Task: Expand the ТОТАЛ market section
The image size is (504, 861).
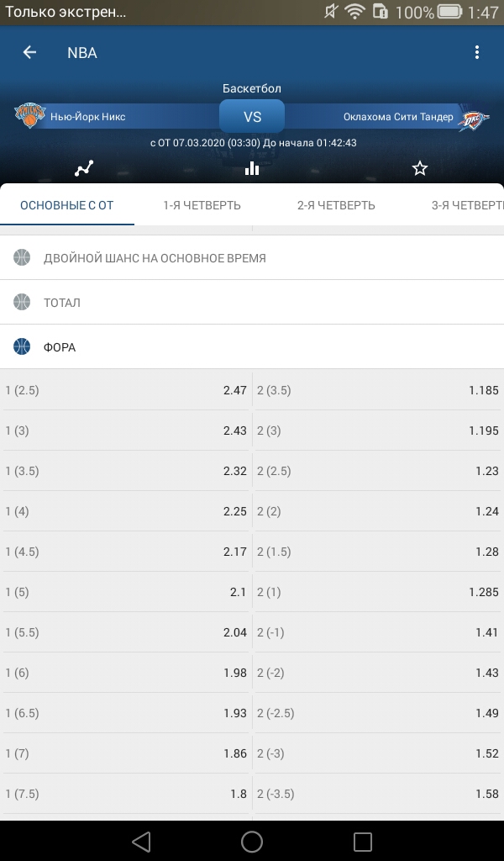Action: [x=252, y=302]
